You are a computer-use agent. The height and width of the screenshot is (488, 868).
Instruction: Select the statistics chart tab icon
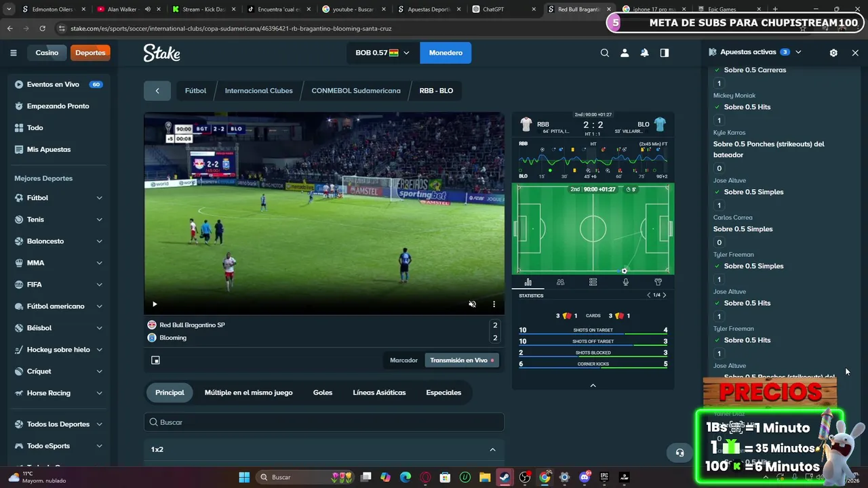coord(528,282)
